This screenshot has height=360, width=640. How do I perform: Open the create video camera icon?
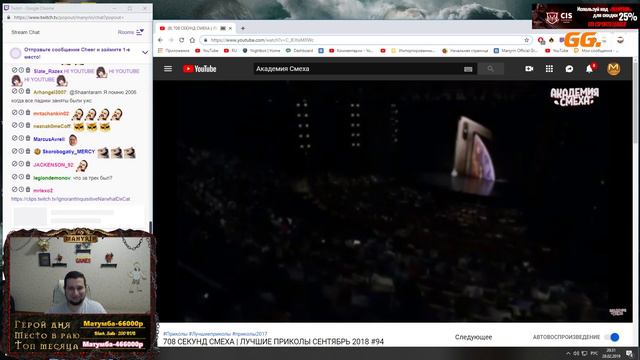(529, 69)
